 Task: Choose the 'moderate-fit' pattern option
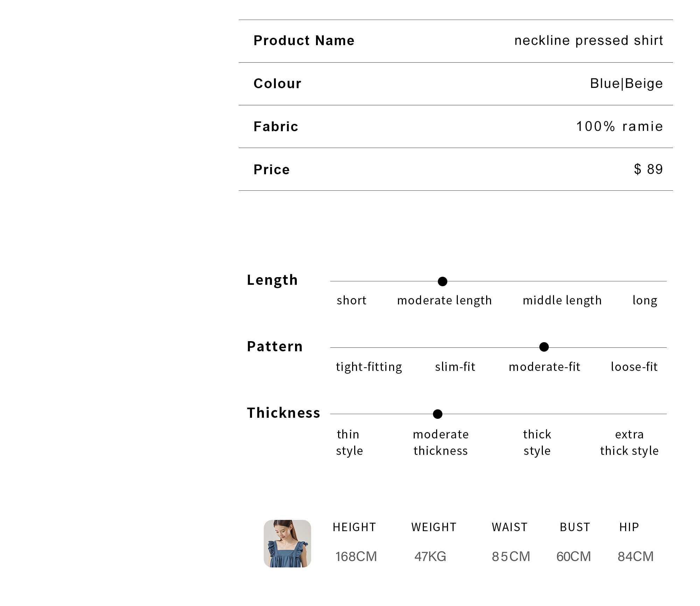point(545,367)
